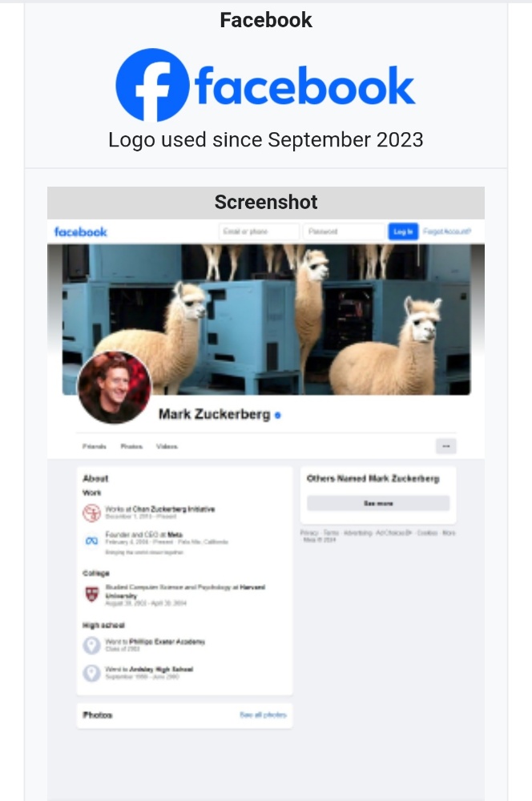Open the Chan Zuckerberg Initiative link

pos(174,509)
